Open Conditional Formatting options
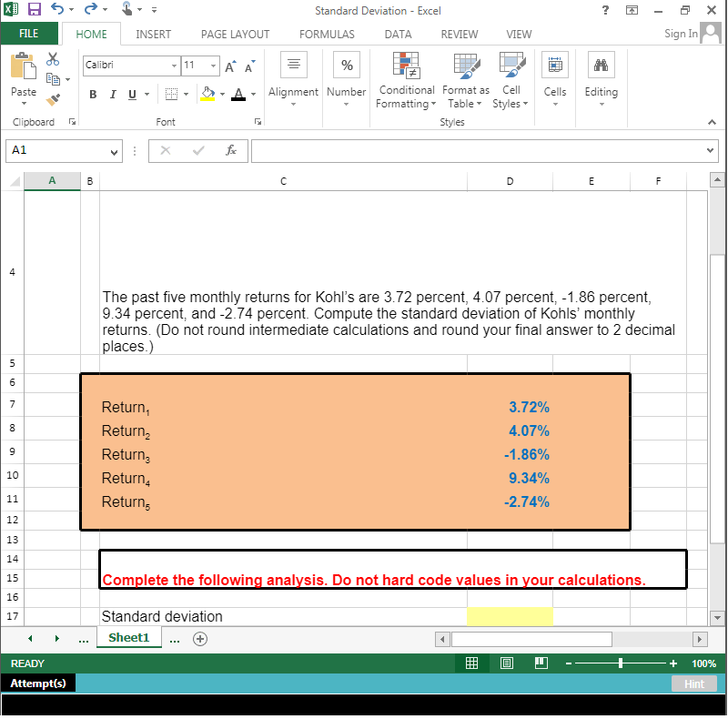 pos(406,82)
